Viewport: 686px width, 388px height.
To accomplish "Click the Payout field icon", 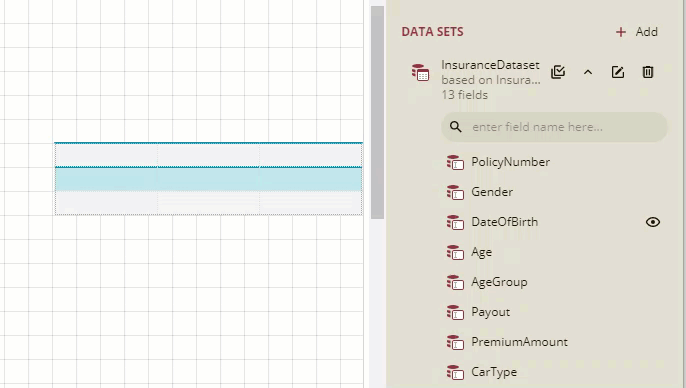I will (x=455, y=313).
